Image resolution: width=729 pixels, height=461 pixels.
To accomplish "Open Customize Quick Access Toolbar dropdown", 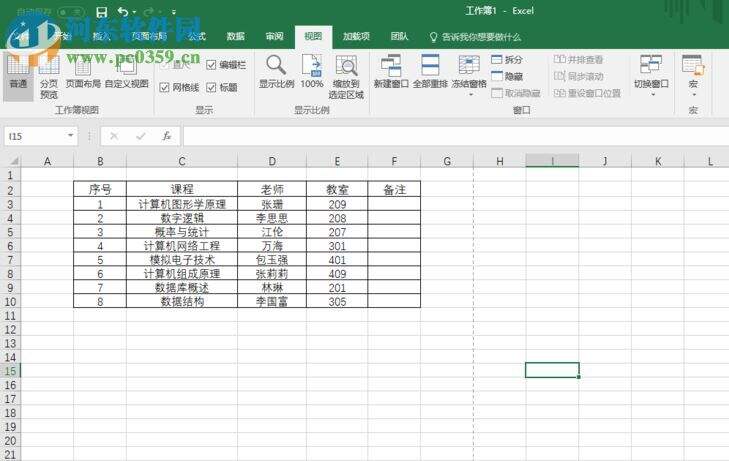I will [x=173, y=13].
